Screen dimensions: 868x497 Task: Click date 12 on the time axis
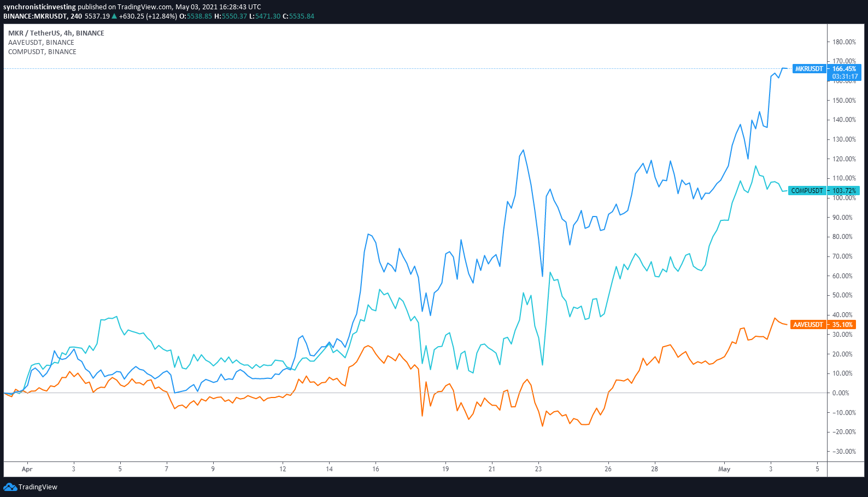pyautogui.click(x=283, y=469)
